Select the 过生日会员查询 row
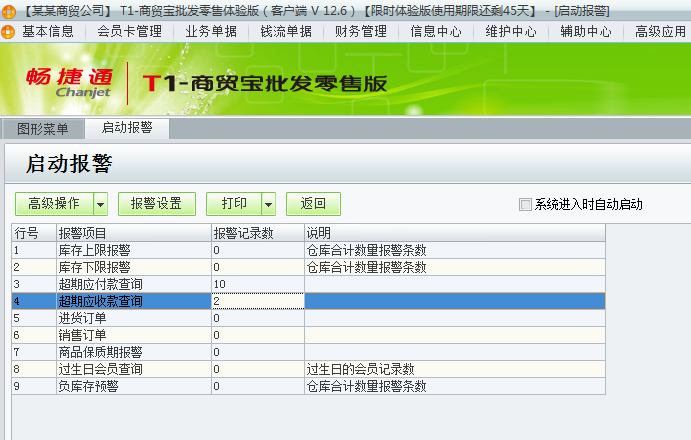The image size is (691, 440). [308, 369]
